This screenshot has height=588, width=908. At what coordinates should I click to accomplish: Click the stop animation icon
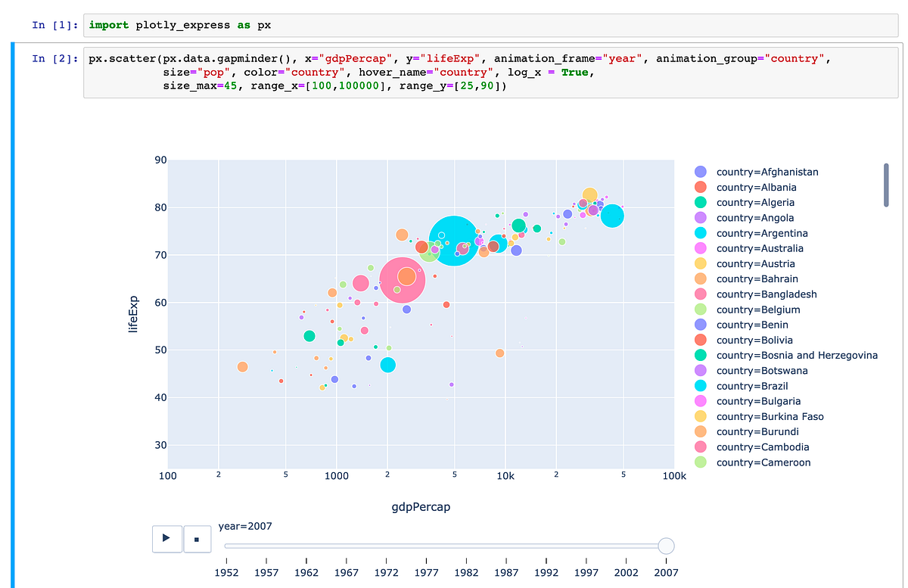[197, 539]
